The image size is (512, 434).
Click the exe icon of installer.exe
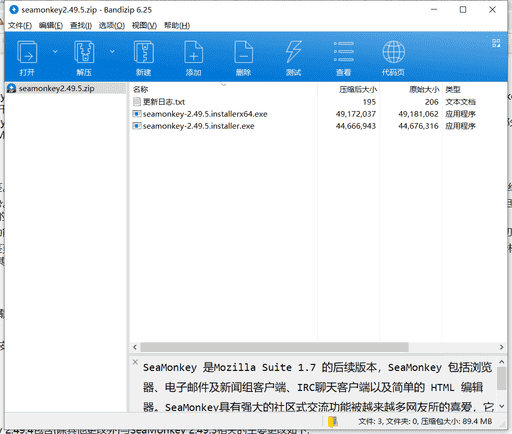point(137,126)
